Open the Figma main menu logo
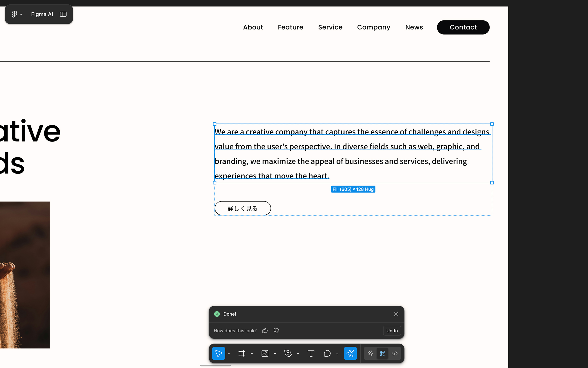The height and width of the screenshot is (368, 588). 14,14
